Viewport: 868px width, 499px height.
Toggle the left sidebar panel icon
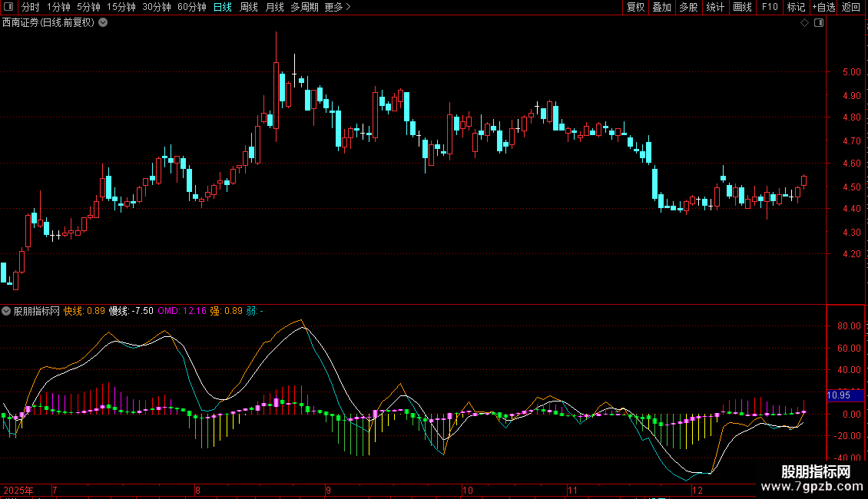[8, 8]
